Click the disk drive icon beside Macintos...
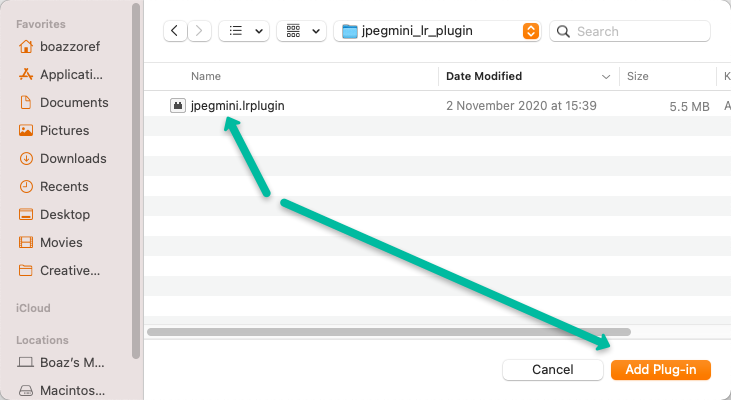Viewport: 731px width, 400px height. [26, 391]
